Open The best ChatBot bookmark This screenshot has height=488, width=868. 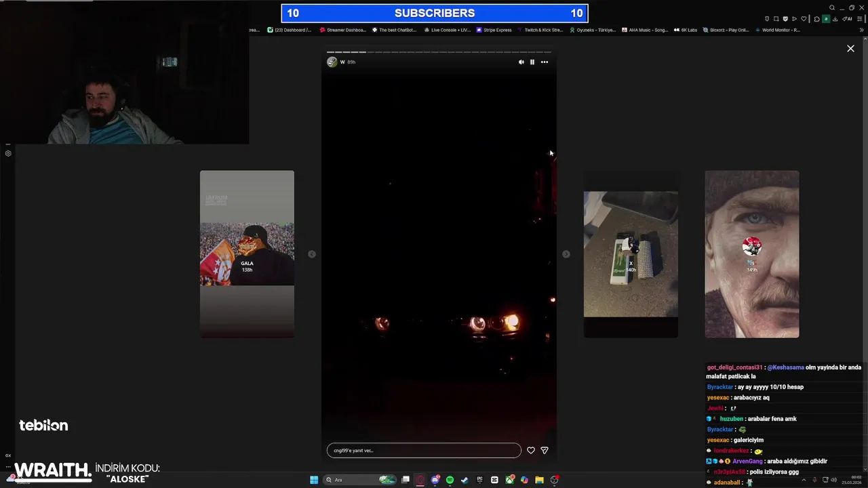394,30
